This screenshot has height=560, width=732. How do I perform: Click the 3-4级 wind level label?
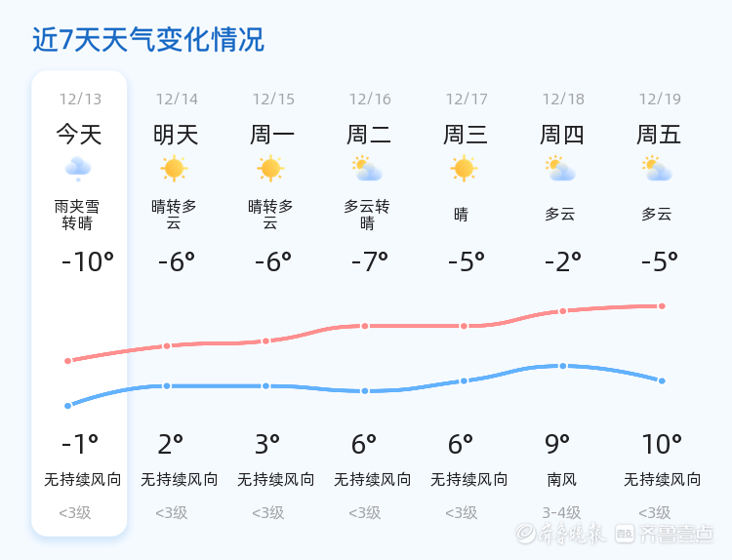tap(561, 512)
